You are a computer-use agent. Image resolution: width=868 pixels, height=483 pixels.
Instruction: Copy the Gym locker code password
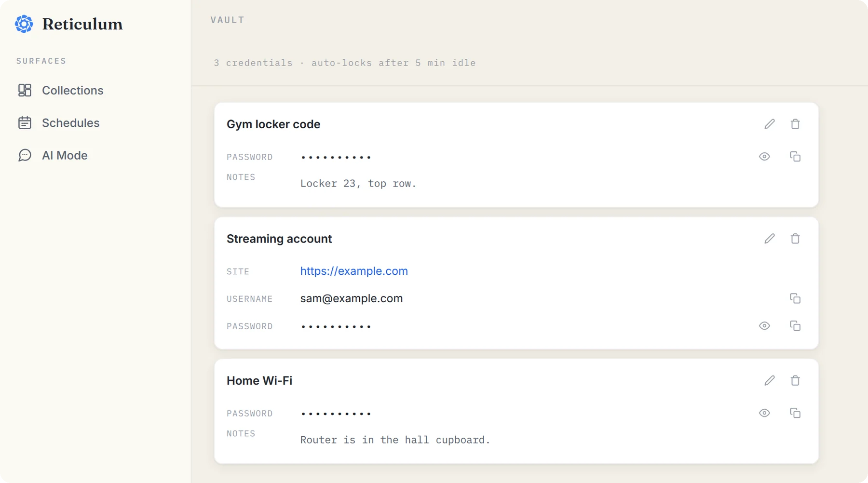click(x=795, y=157)
